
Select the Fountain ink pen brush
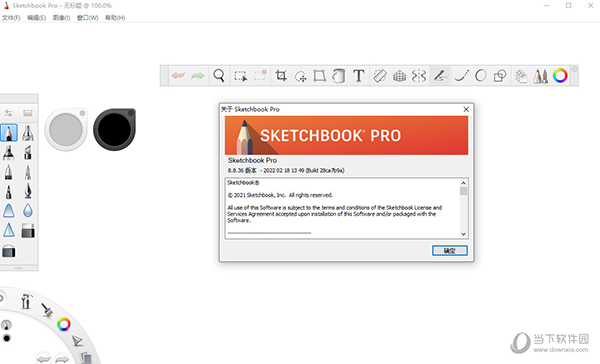28,191
